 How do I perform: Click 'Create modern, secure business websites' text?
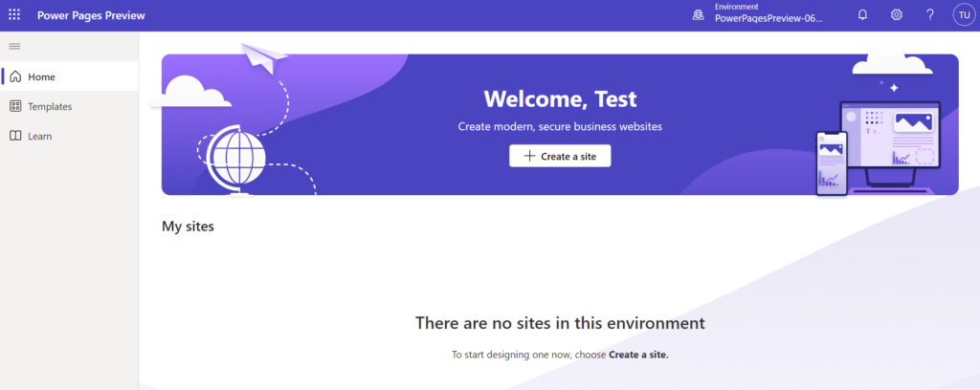(560, 127)
